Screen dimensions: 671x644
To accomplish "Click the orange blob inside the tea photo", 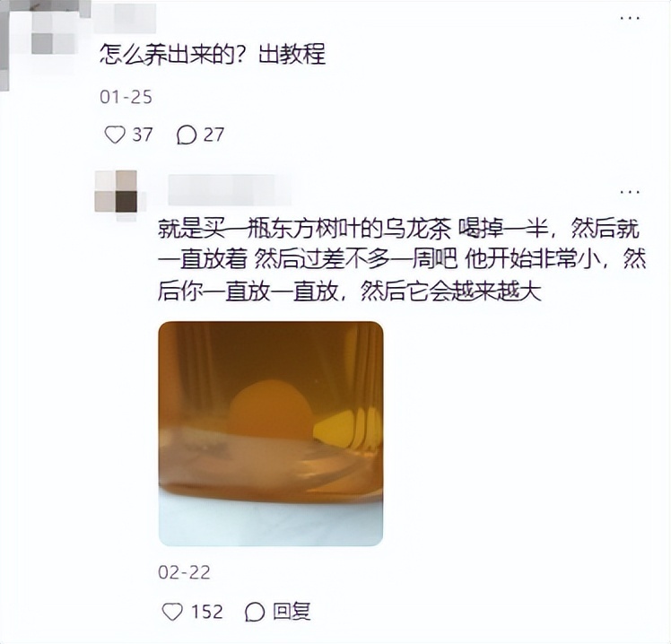I will point(271,409).
